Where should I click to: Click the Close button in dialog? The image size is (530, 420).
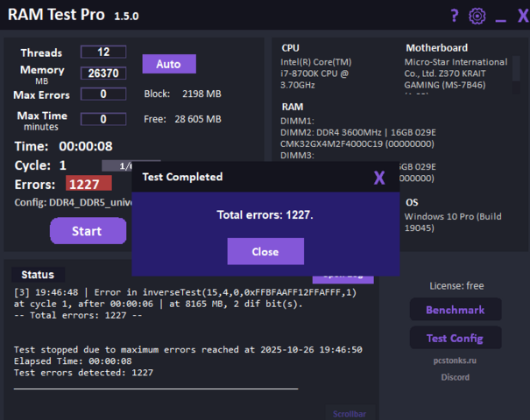[265, 251]
